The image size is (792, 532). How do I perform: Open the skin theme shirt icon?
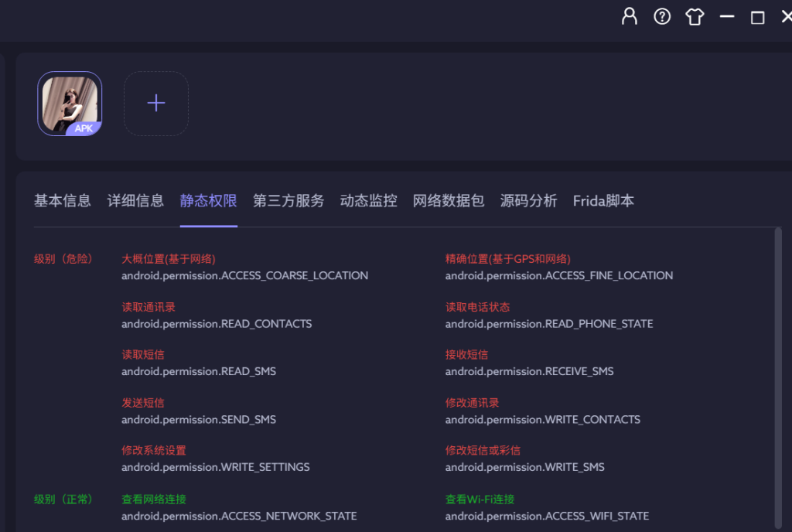coord(695,16)
